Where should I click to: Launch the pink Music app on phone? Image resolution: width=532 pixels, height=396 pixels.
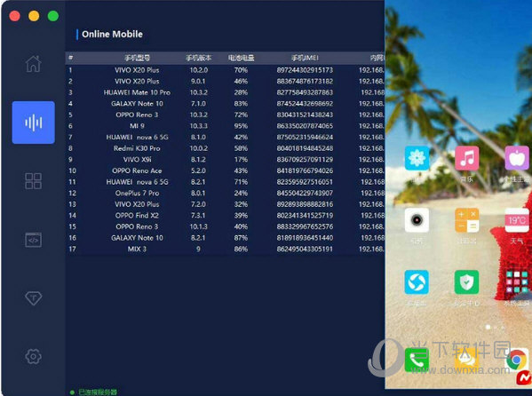pyautogui.click(x=467, y=158)
